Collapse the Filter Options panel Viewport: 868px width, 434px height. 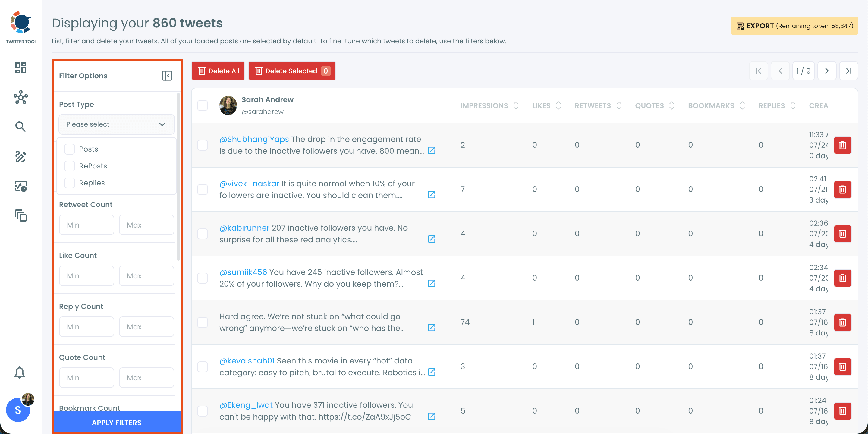click(x=167, y=75)
